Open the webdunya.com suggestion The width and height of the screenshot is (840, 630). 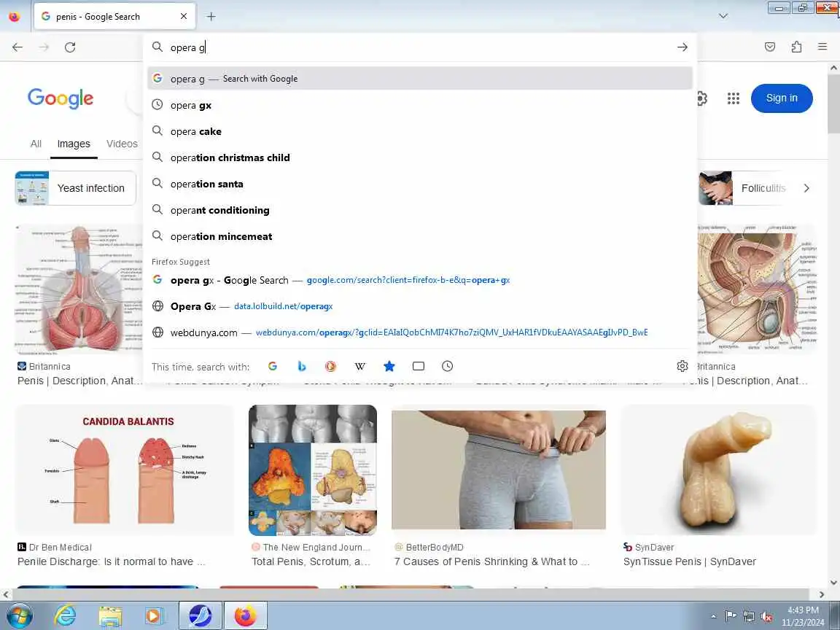click(420, 332)
